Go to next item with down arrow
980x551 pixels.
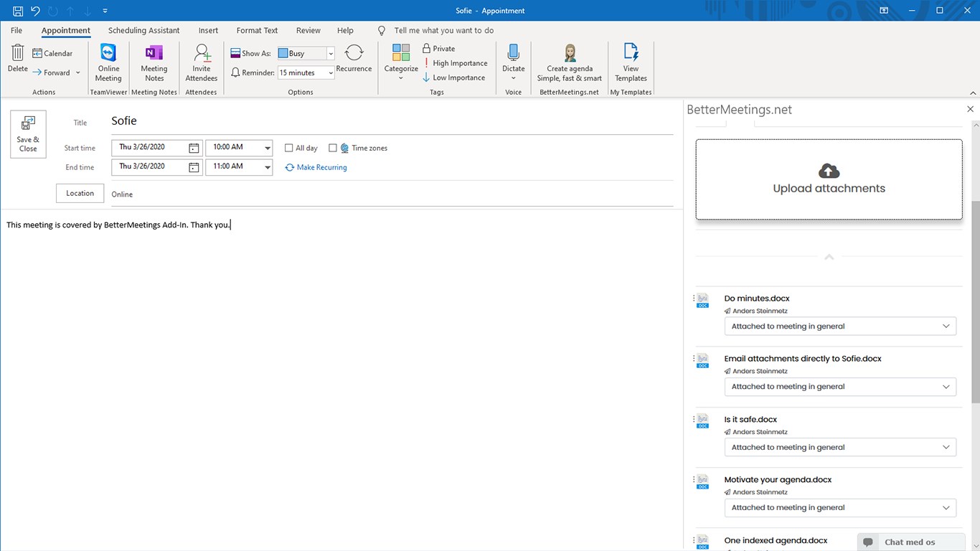tap(88, 11)
